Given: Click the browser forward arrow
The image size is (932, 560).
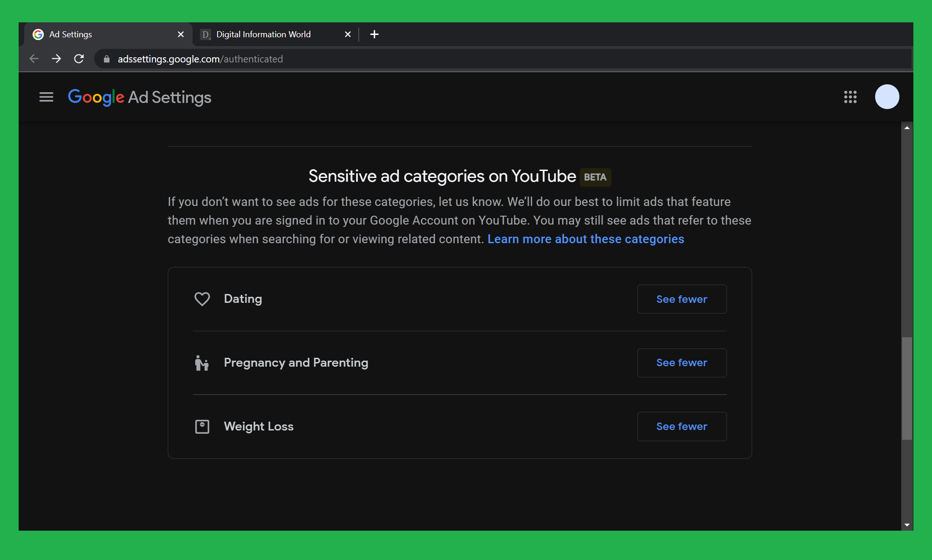Looking at the screenshot, I should (x=56, y=59).
